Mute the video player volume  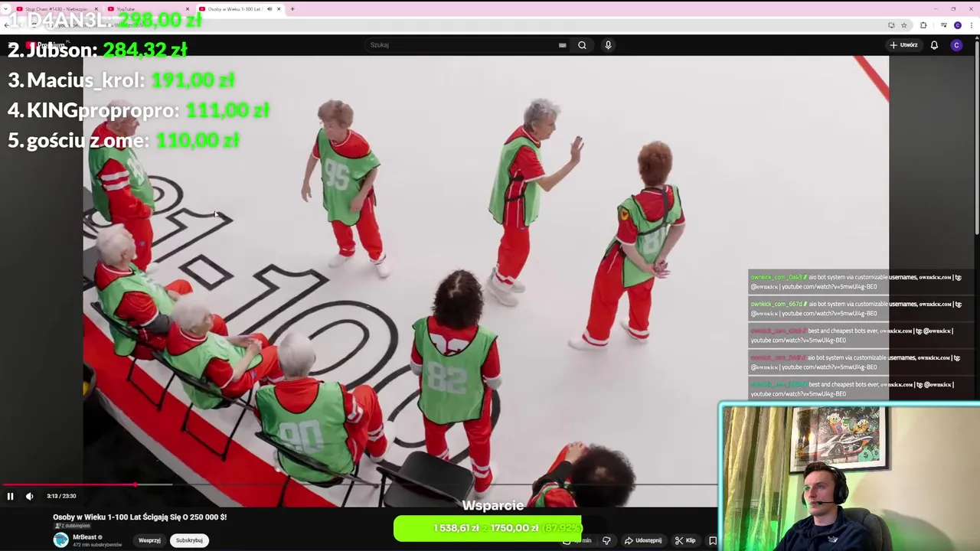pyautogui.click(x=29, y=496)
